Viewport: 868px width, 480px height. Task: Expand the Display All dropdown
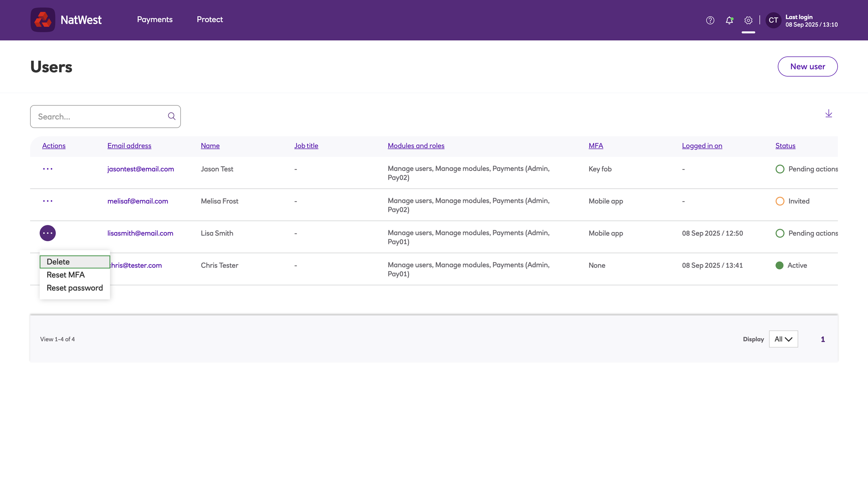(x=783, y=339)
